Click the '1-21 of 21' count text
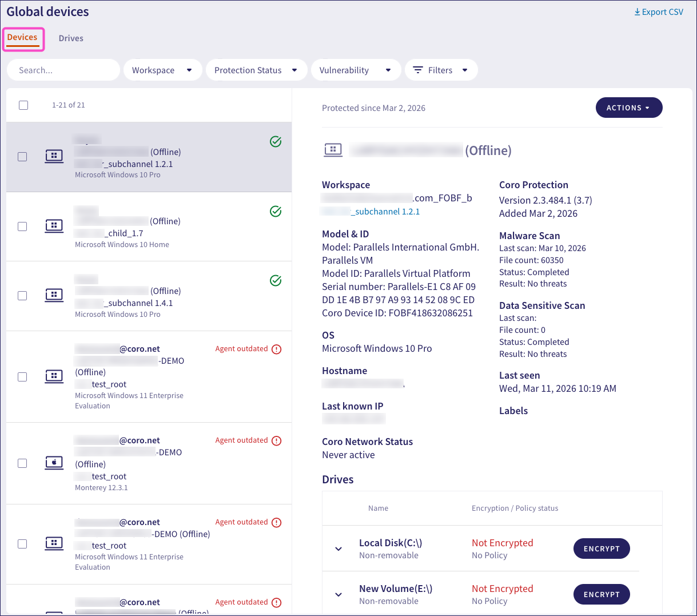Viewport: 697px width, 616px height. tap(69, 105)
